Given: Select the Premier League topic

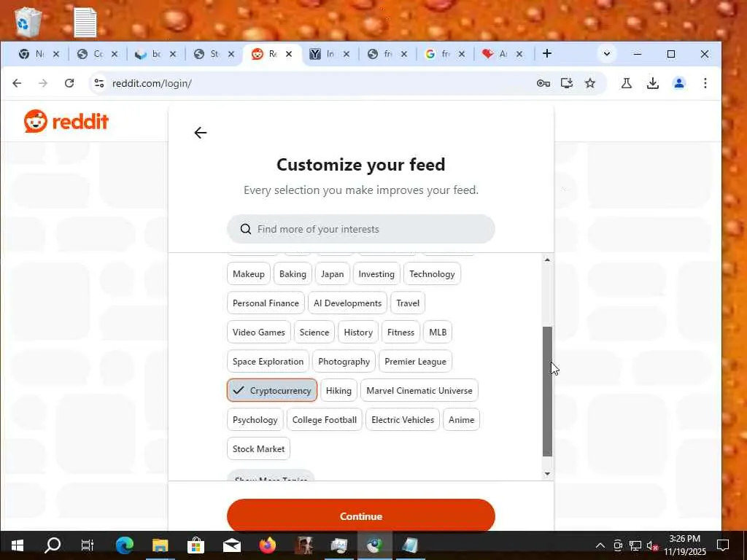Looking at the screenshot, I should pos(415,362).
